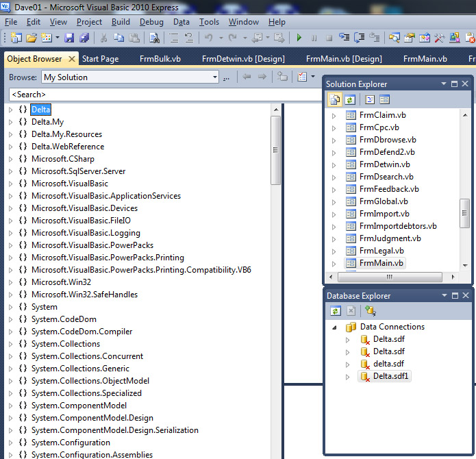Click the New Project toolbar icon

click(x=16, y=38)
